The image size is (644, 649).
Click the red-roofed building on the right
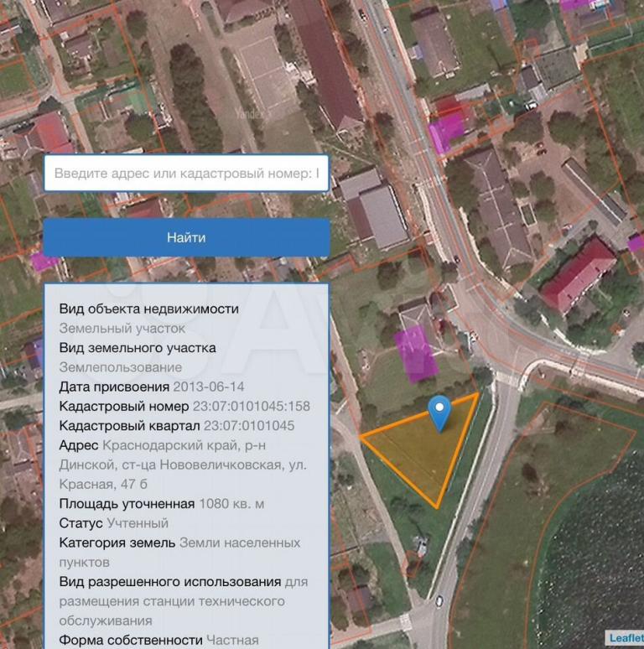(x=578, y=273)
